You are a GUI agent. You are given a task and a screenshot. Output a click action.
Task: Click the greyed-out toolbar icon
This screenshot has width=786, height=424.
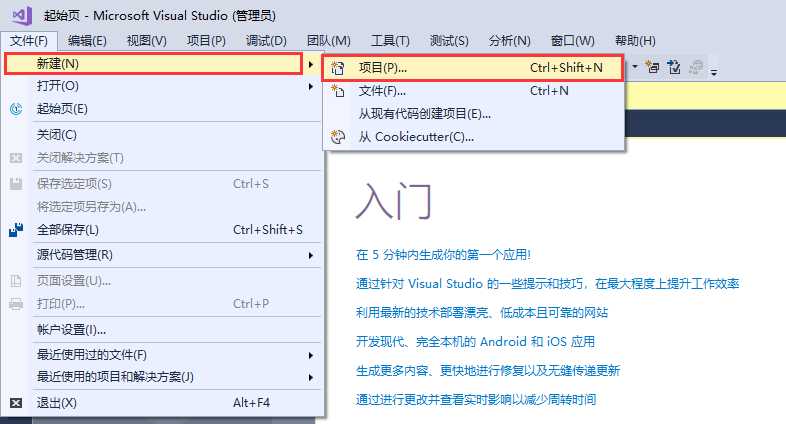point(696,67)
